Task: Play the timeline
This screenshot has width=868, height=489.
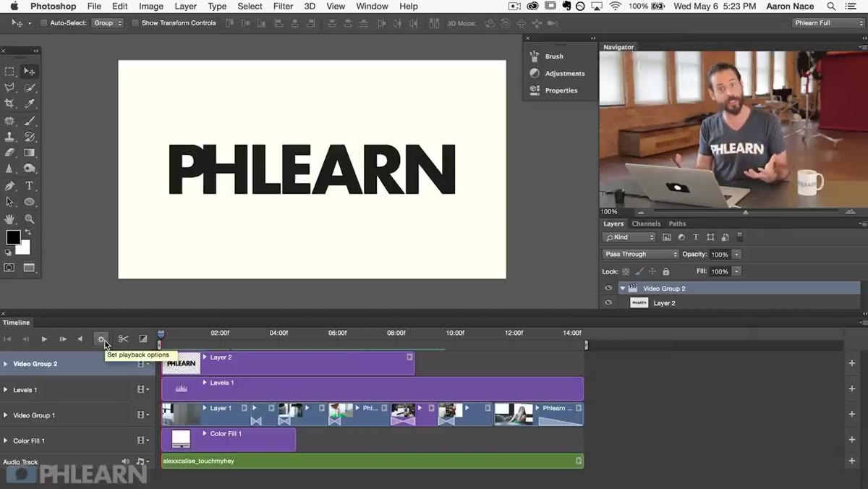Action: 44,339
